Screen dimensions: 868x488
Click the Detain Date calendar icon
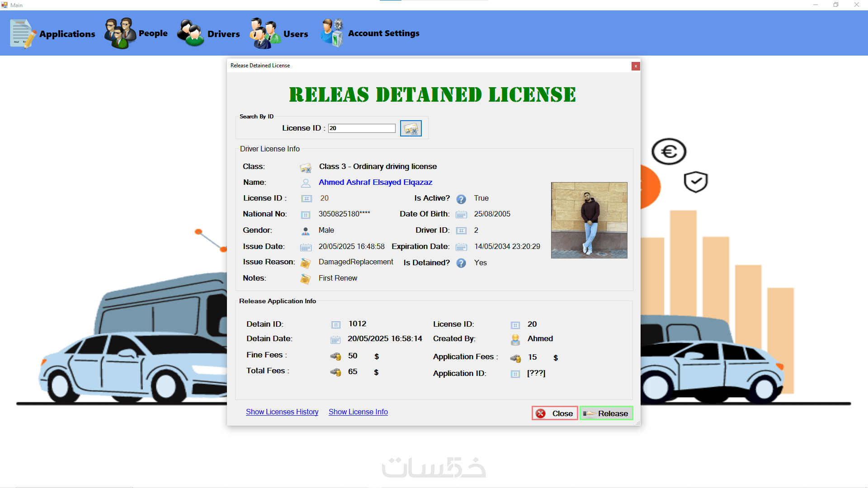pyautogui.click(x=335, y=340)
